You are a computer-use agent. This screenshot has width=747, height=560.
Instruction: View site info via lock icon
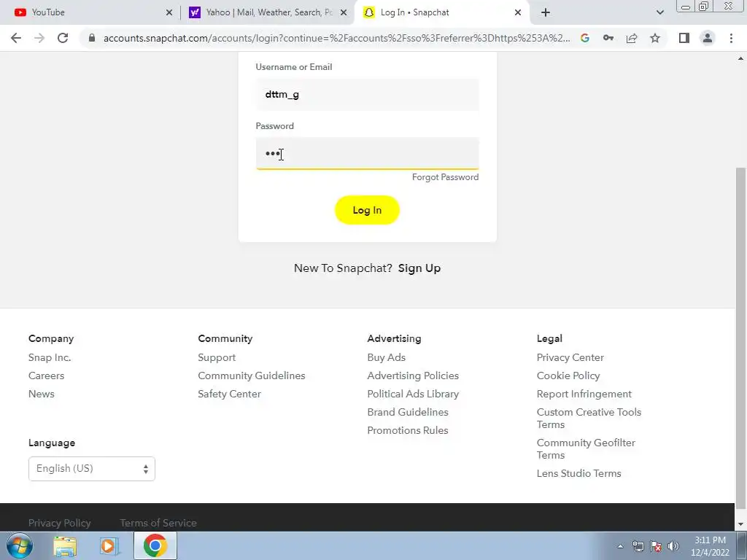[x=92, y=38]
